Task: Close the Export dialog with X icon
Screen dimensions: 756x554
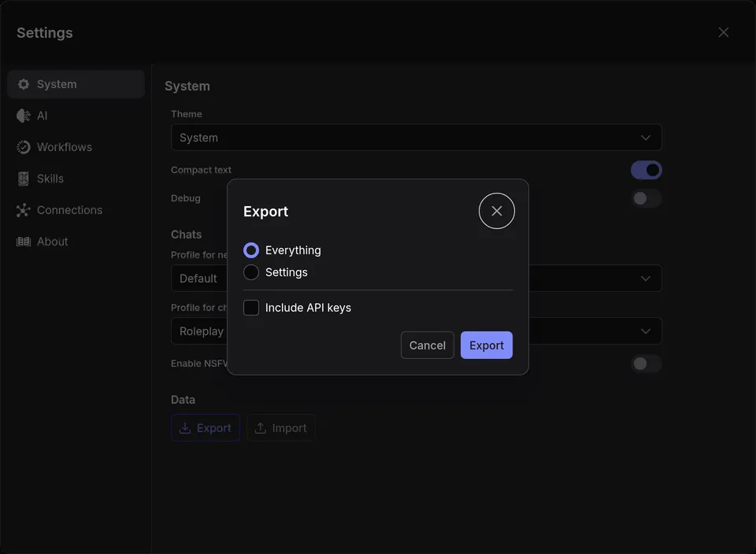Action: [497, 211]
